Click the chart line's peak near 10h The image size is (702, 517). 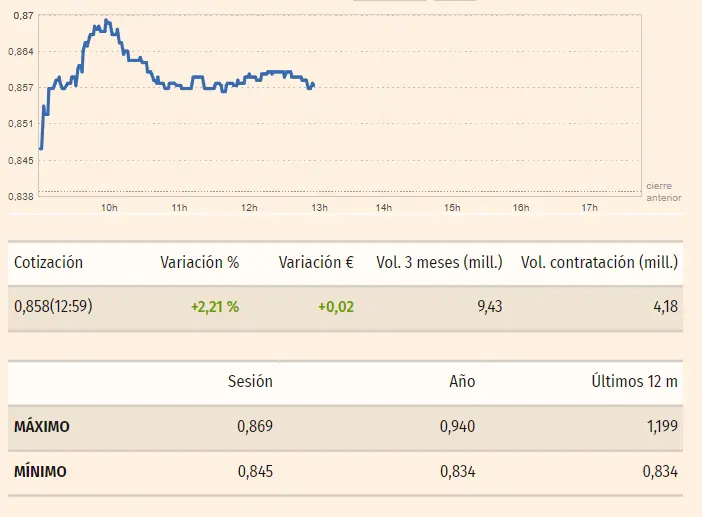coord(107,20)
